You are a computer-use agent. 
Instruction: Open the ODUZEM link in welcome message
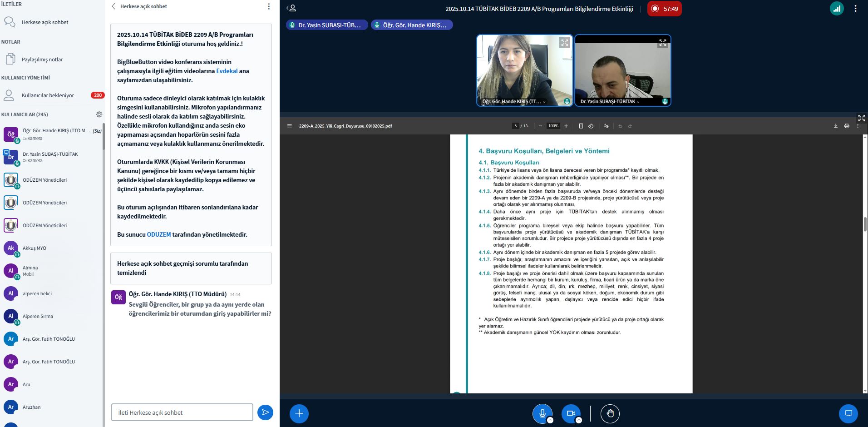click(158, 234)
